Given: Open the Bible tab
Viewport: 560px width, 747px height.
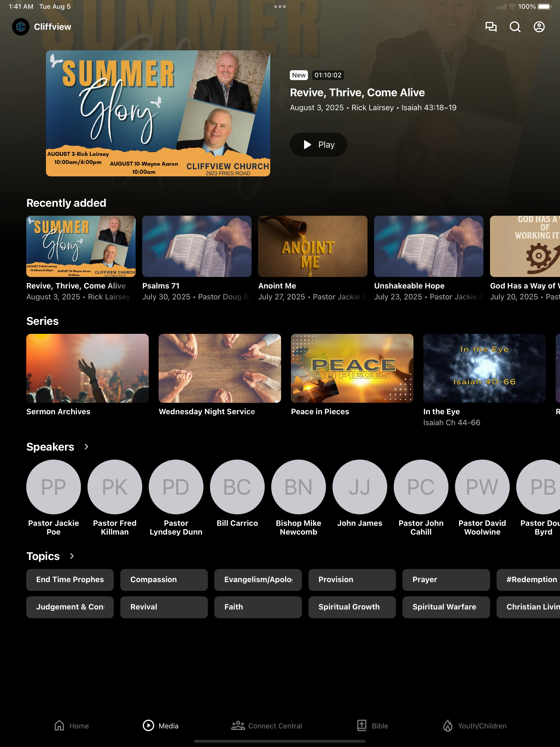Looking at the screenshot, I should point(372,726).
